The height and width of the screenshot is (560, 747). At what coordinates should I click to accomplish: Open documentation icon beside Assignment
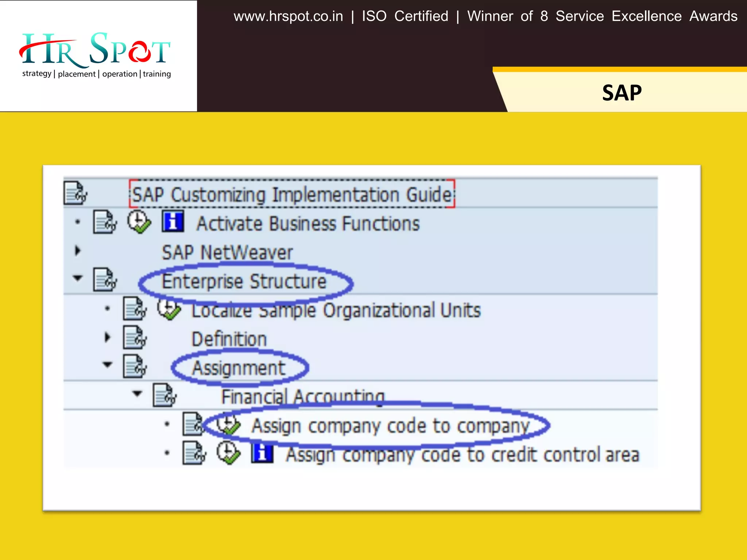135,366
